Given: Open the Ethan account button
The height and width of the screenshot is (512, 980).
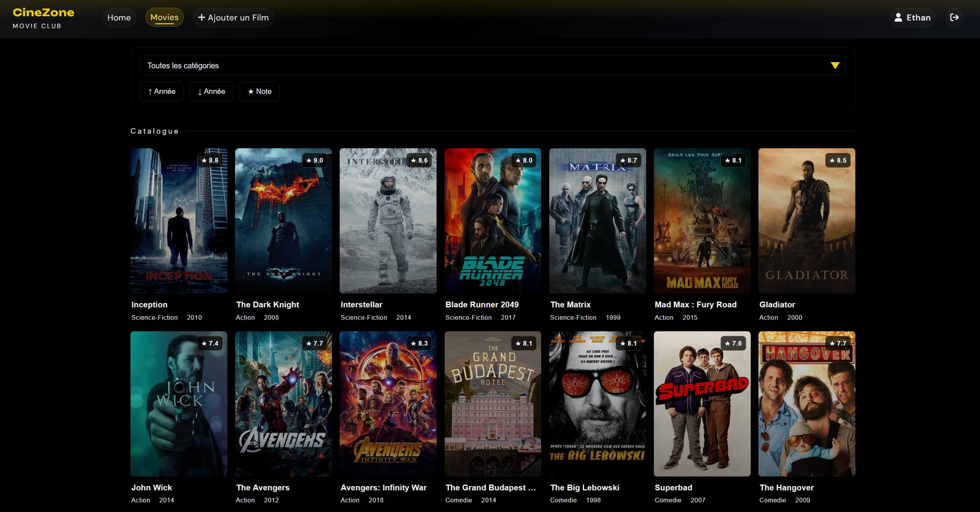Looking at the screenshot, I should click(x=912, y=17).
